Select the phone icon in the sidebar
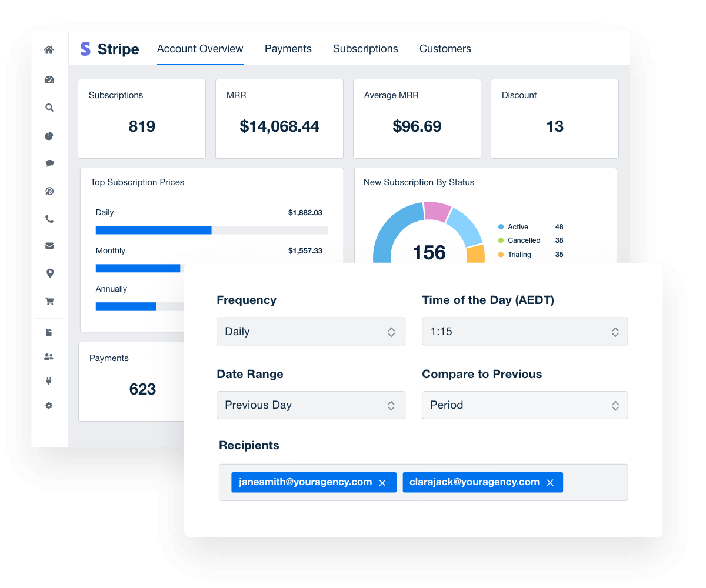 coord(49,219)
